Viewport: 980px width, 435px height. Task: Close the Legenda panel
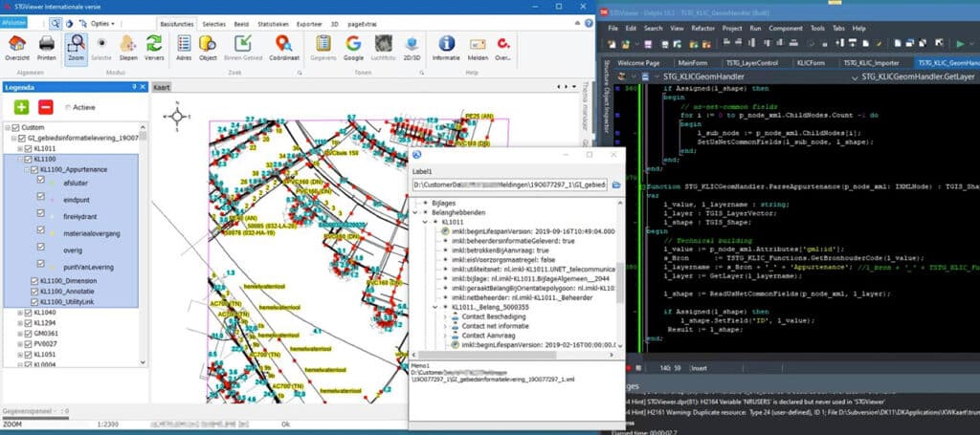click(144, 87)
